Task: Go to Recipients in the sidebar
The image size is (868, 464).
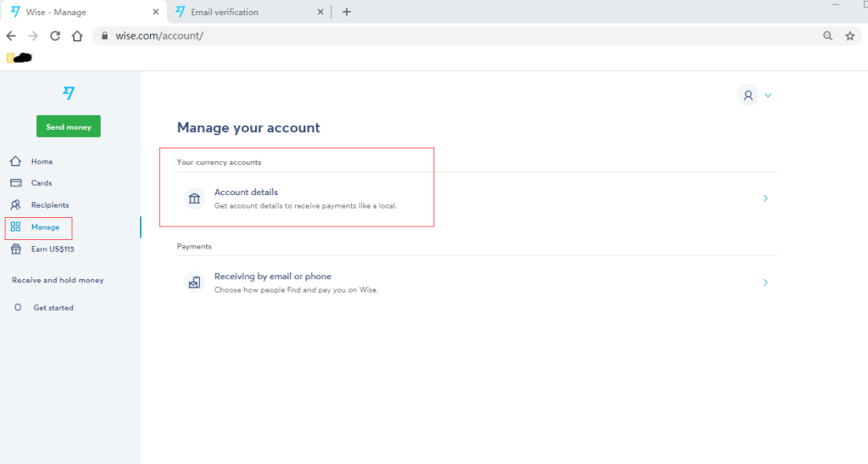Action: [50, 205]
